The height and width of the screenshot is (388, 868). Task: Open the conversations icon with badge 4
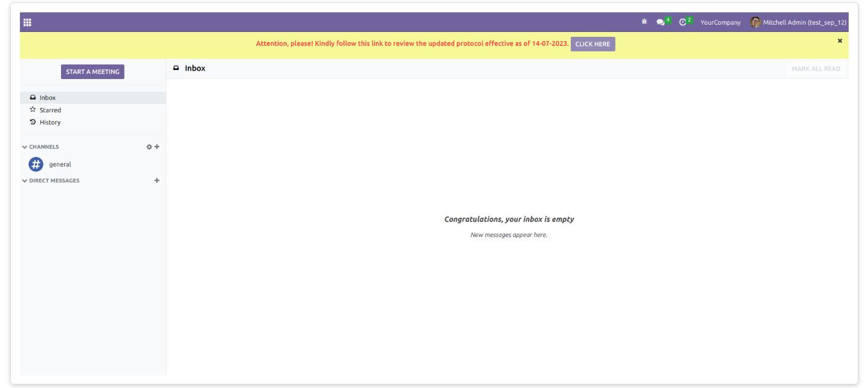663,22
